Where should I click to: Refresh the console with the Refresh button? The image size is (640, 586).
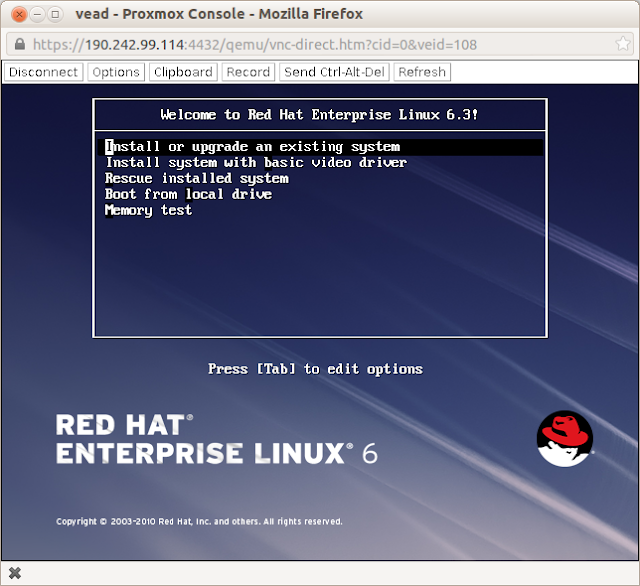point(422,72)
